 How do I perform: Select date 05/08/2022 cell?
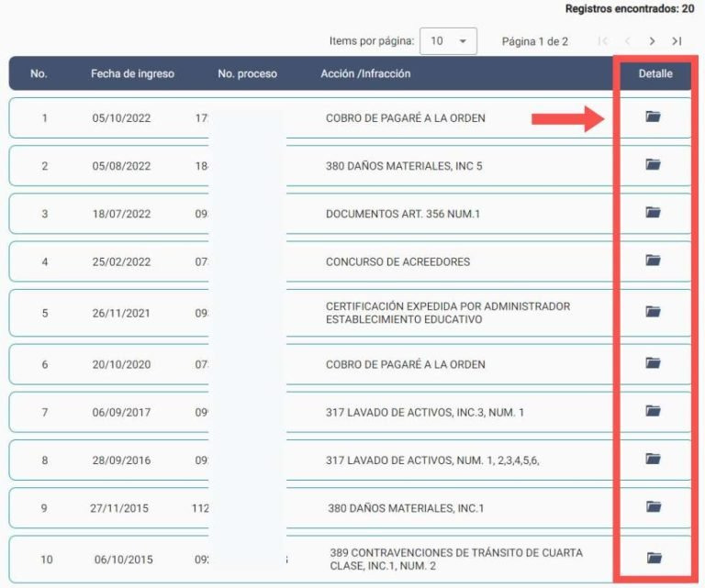pos(121,166)
